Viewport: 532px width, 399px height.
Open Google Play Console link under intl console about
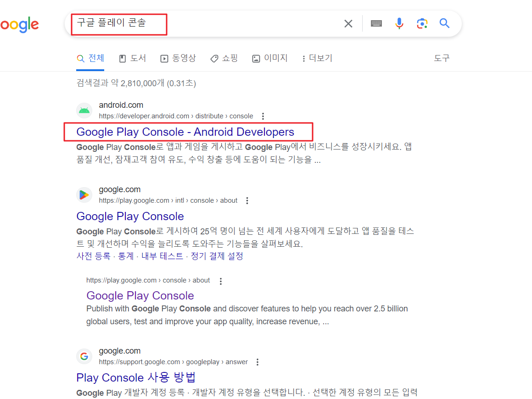click(x=130, y=216)
